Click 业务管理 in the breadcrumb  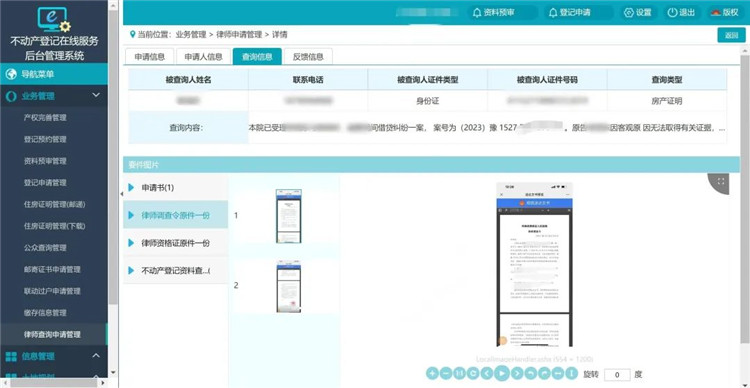[x=191, y=34]
